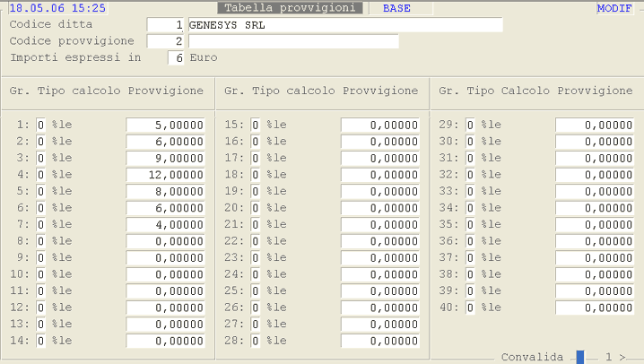Screen dimensions: 644x364
Task: Click the Tipo calcolo box for row 1
Action: (x=40, y=125)
